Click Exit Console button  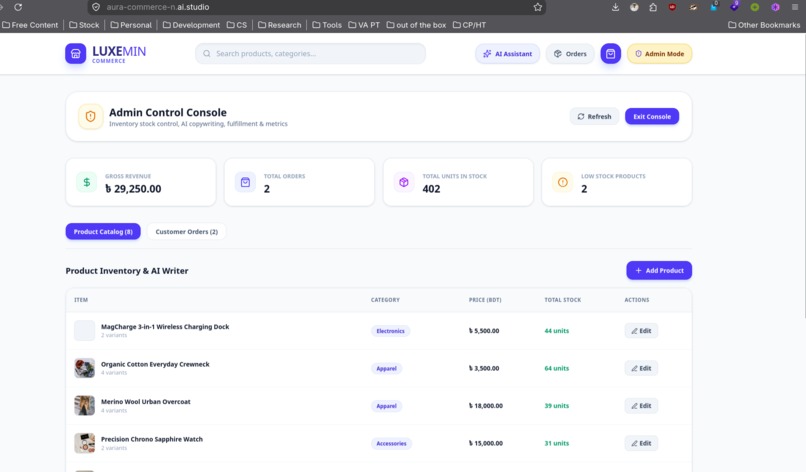(652, 116)
